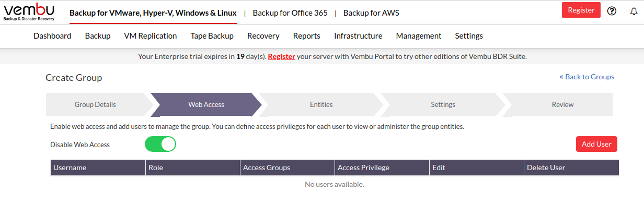Go to the Group Details step
The width and height of the screenshot is (644, 203).
[95, 104]
